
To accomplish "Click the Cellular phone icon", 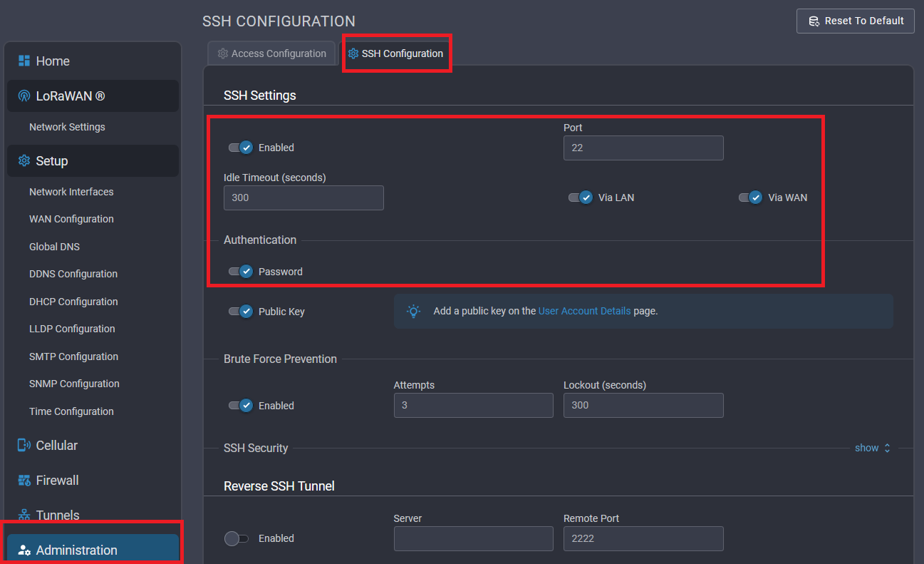I will [24, 446].
